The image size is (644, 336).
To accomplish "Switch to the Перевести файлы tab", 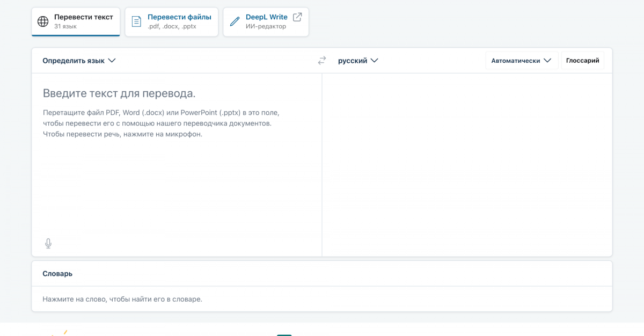I will [x=171, y=21].
